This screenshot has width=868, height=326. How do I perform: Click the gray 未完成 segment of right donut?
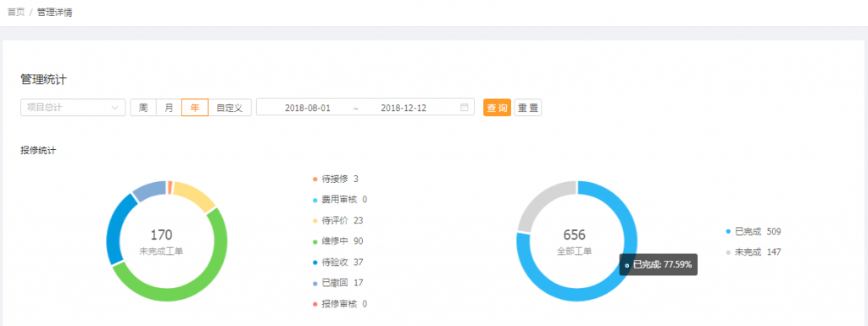[536, 202]
